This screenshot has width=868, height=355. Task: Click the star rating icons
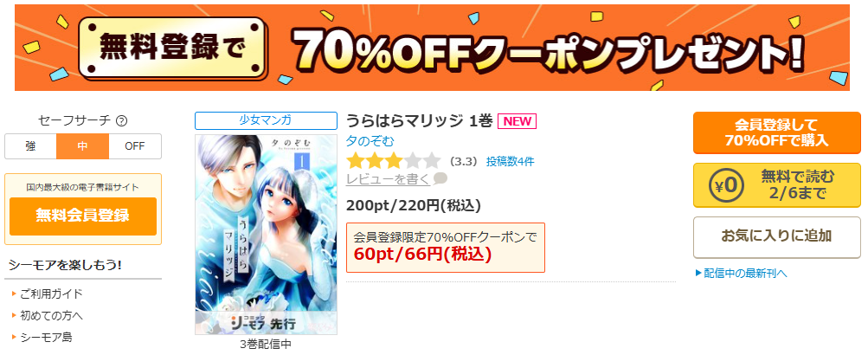click(393, 162)
